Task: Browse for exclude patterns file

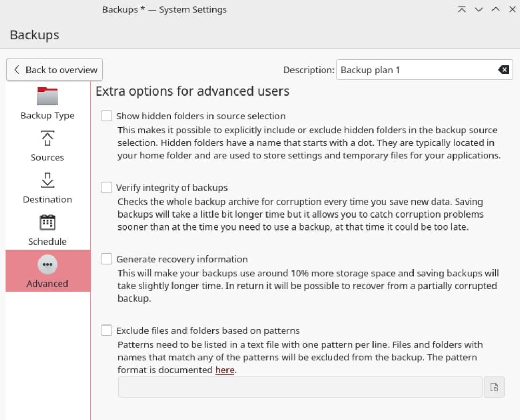Action: click(x=494, y=387)
